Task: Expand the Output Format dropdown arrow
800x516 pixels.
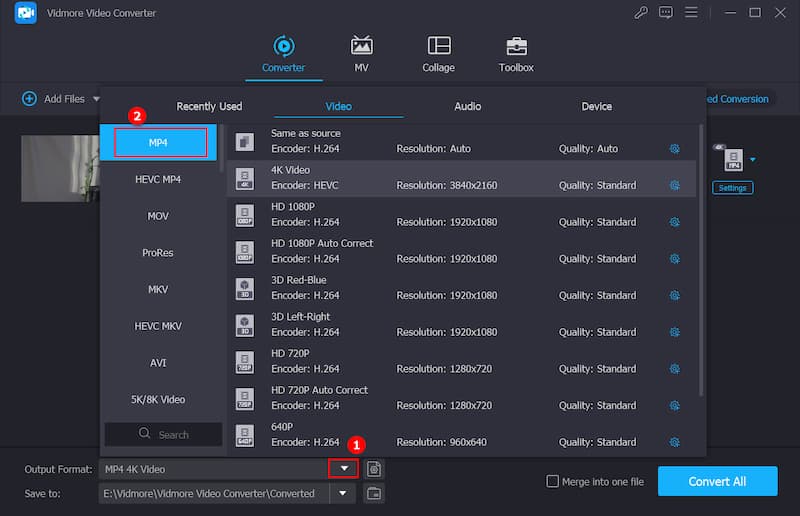Action: pyautogui.click(x=343, y=469)
